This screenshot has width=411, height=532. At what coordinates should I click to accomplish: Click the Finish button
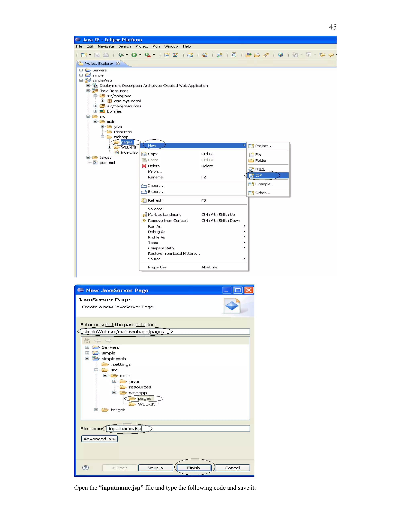pyautogui.click(x=194, y=468)
